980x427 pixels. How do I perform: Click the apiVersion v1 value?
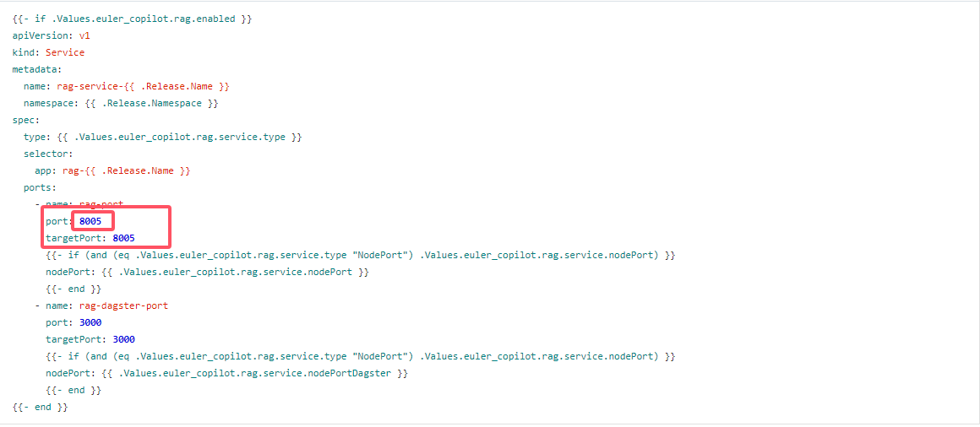tap(84, 35)
